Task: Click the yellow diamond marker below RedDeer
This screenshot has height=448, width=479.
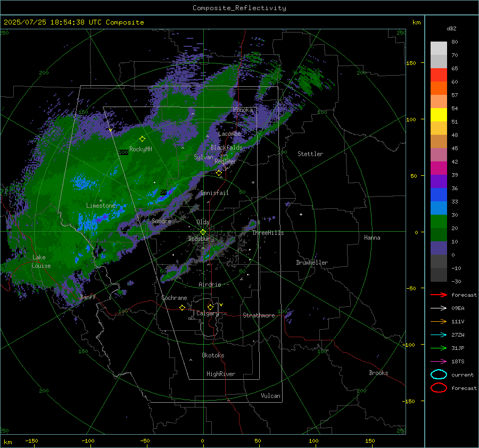Action: pyautogui.click(x=219, y=173)
